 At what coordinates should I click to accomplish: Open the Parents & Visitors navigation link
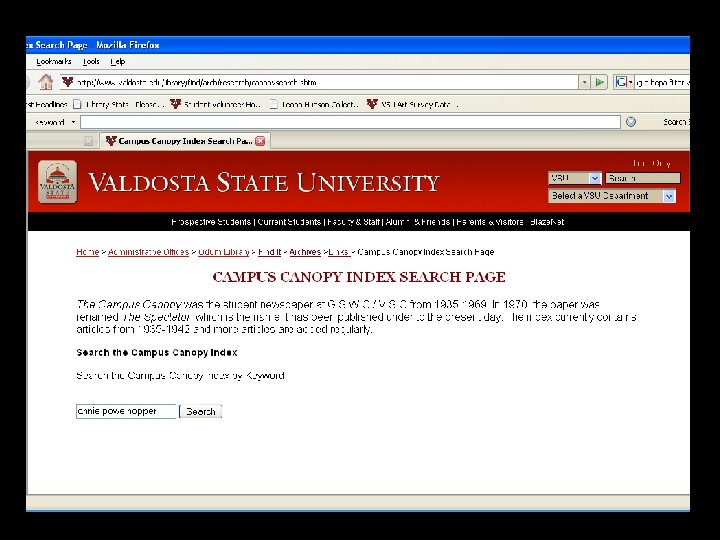point(489,222)
